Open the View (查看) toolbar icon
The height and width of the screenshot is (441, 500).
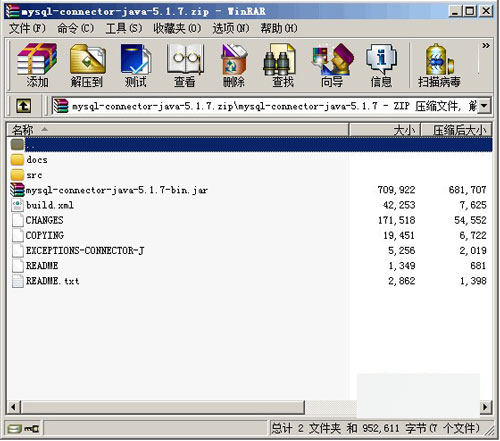[x=185, y=65]
